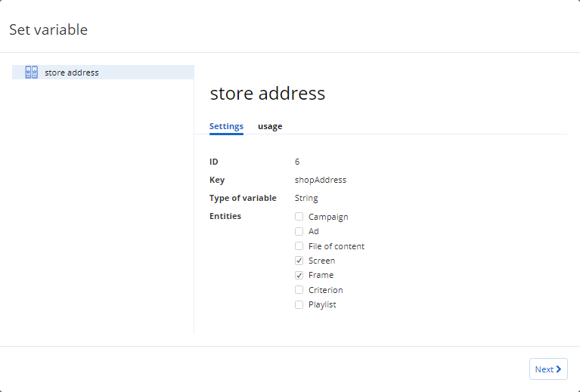
Task: Click the shopAddress key value
Action: pyautogui.click(x=320, y=180)
